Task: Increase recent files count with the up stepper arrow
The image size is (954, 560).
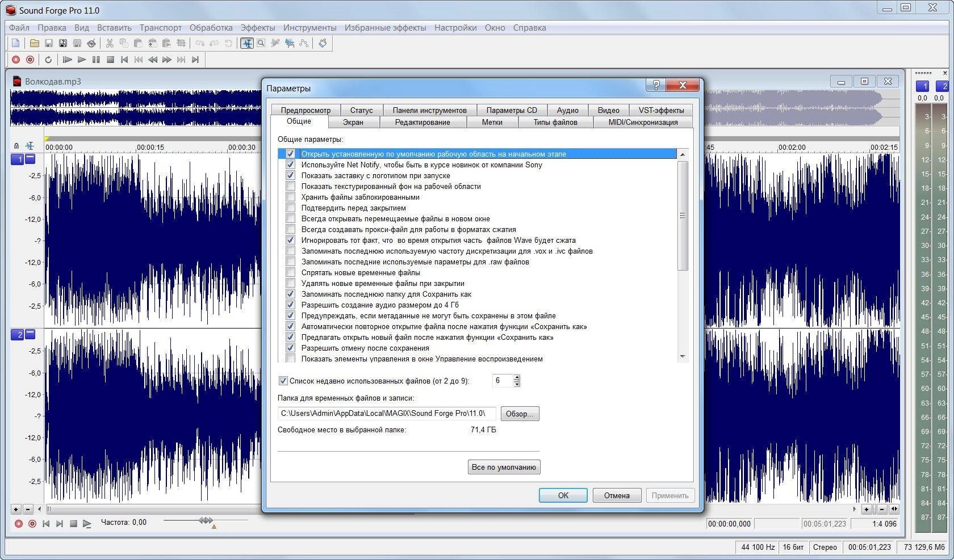Action: click(x=517, y=377)
